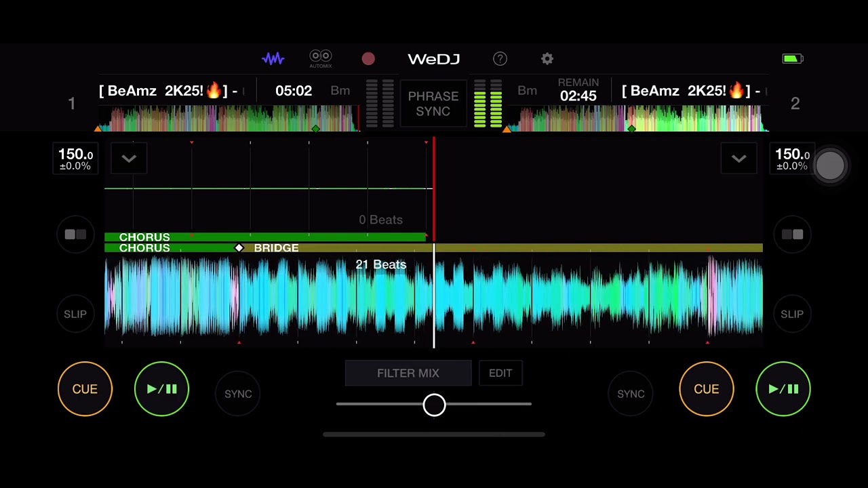Image resolution: width=868 pixels, height=488 pixels.
Task: Open settings gear
Action: 547,59
